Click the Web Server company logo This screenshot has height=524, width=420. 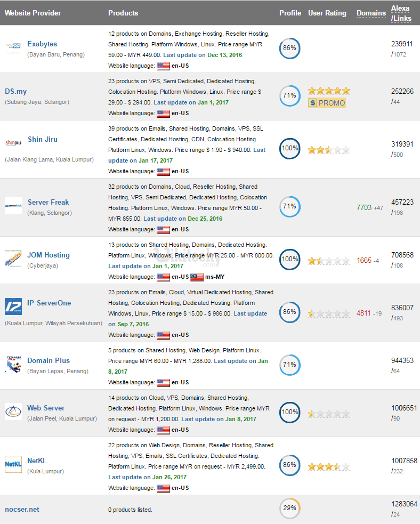[13, 412]
